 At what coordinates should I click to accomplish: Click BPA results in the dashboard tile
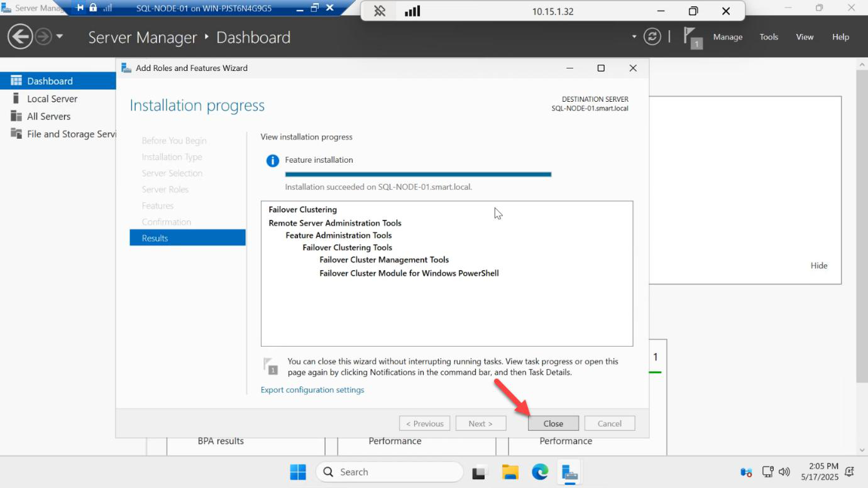[221, 441]
